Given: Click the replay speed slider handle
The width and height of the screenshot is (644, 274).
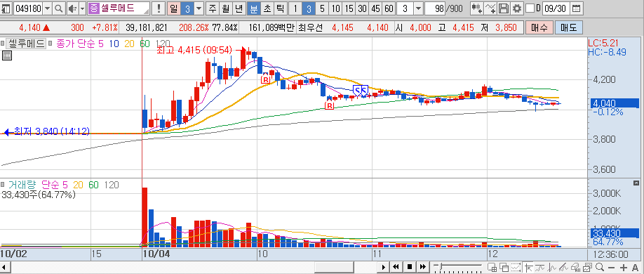Looking at the screenshot, I should 441,266.
